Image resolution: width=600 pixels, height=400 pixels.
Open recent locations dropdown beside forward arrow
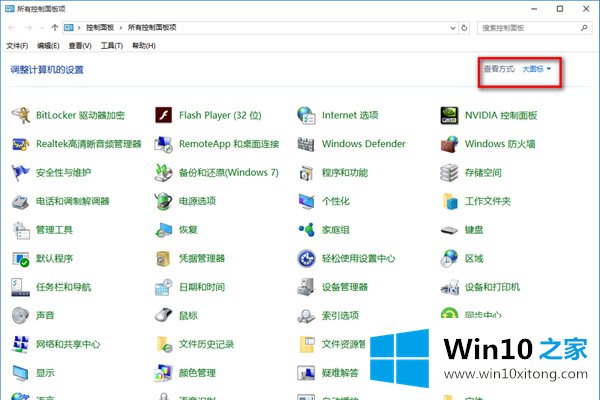pos(42,28)
